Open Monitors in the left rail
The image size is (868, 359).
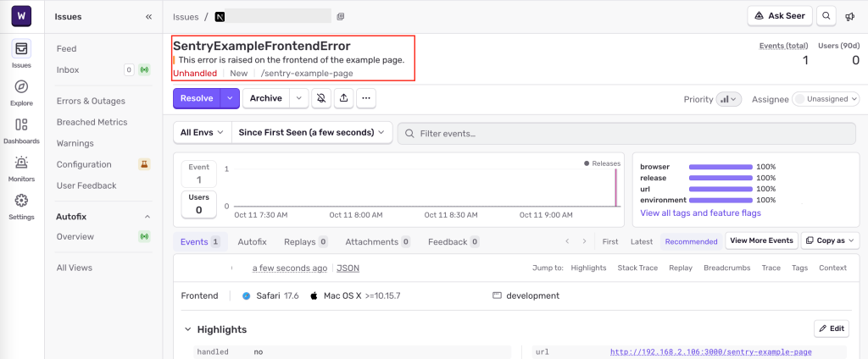tap(21, 168)
